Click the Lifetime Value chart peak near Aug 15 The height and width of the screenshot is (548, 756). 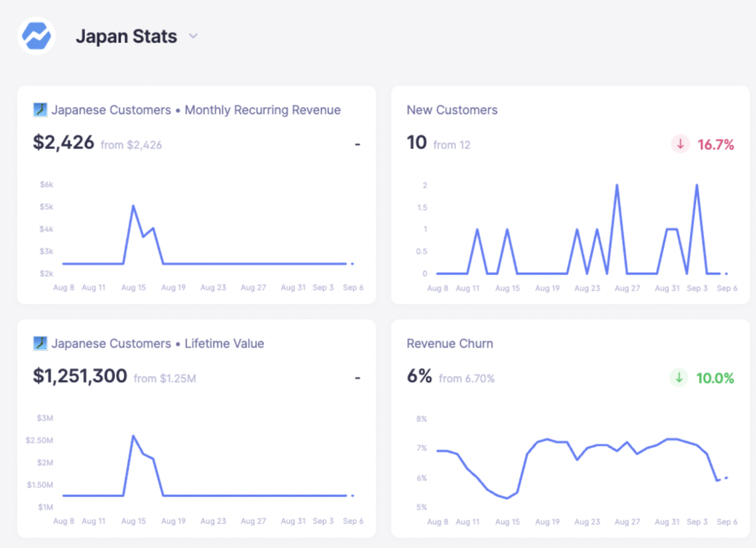click(x=133, y=436)
